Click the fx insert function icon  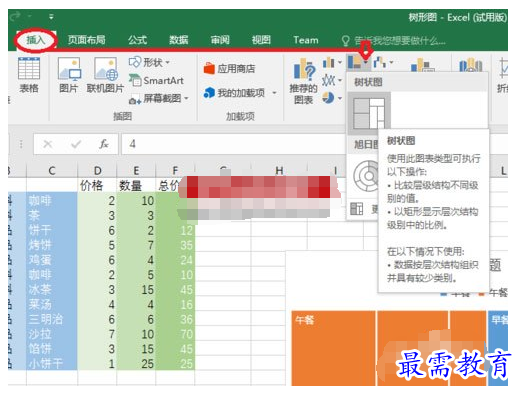104,144
